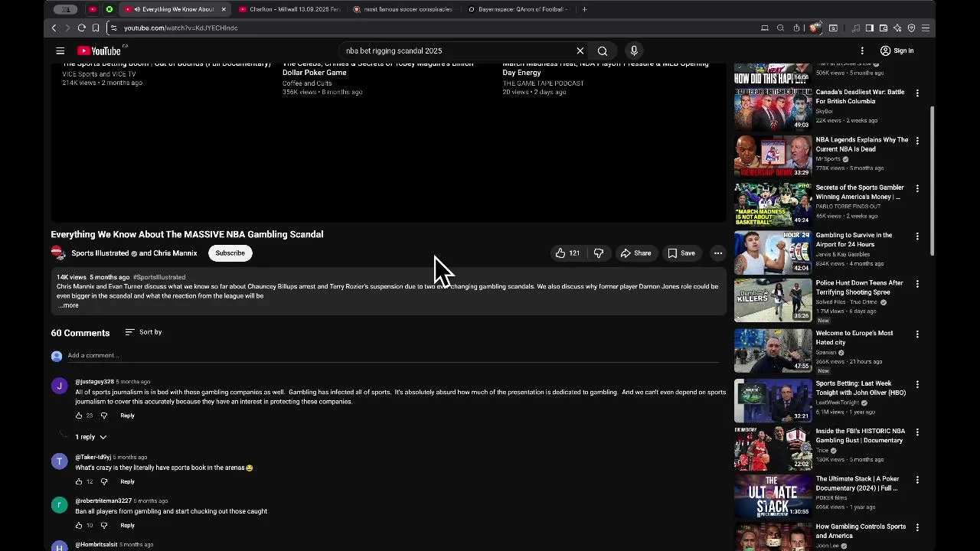The width and height of the screenshot is (980, 551).
Task: Like @justaguy328's comment
Action: click(x=79, y=416)
